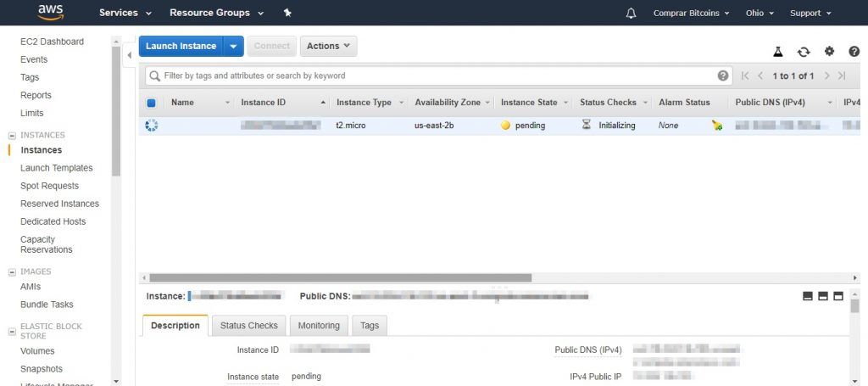Go to last page of results
Viewport: 868px width, 386px height.
coord(842,76)
